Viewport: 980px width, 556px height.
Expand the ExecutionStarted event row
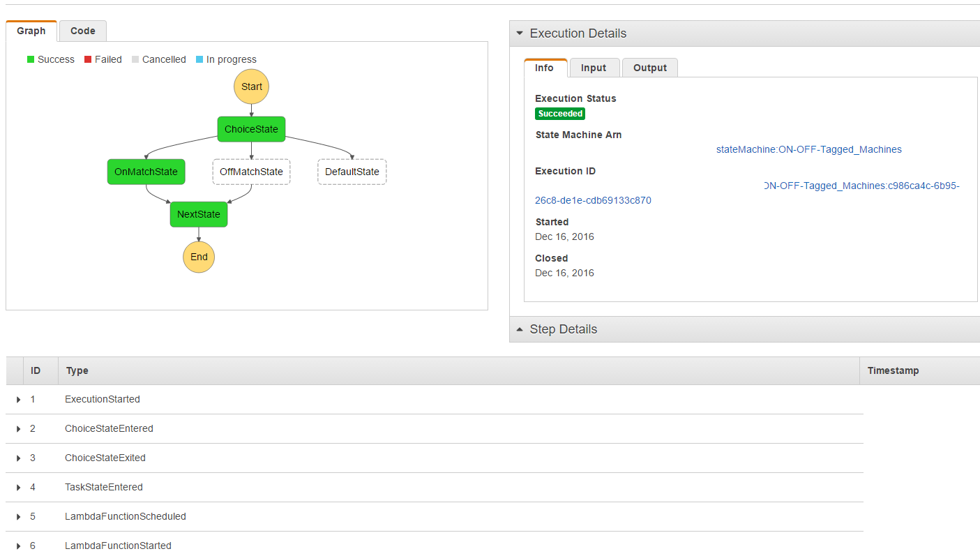tap(19, 400)
